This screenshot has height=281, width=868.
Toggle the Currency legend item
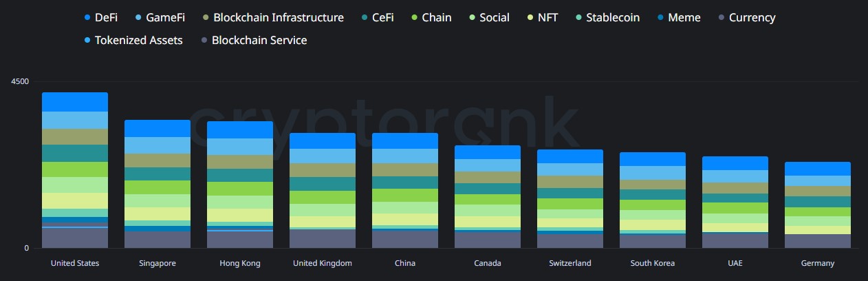coord(752,17)
